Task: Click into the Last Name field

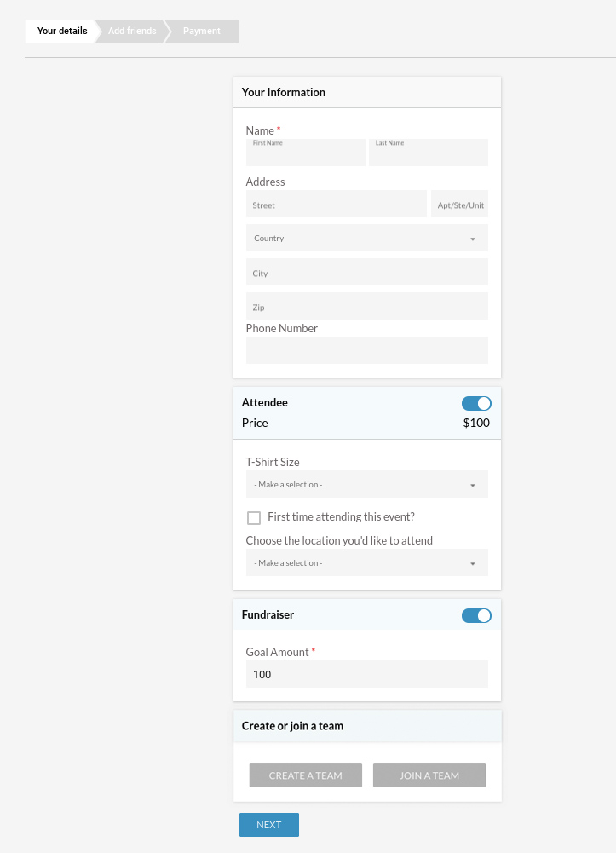Action: tap(429, 153)
